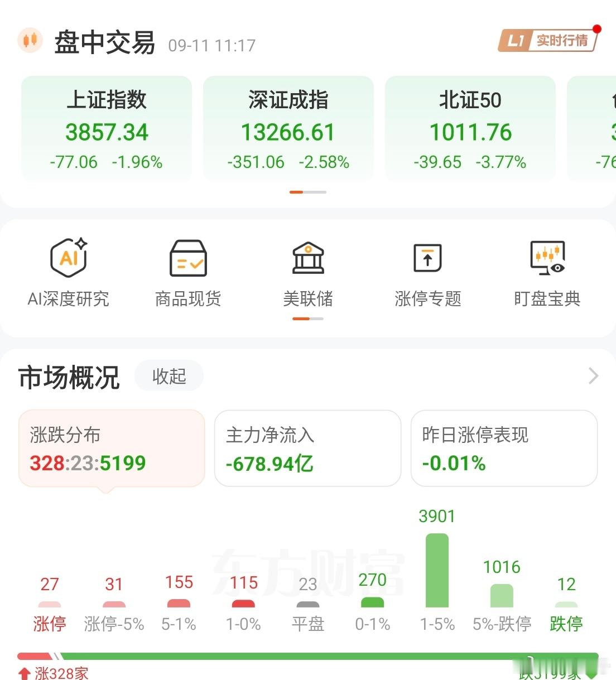Open the 美联储 bank icon
This screenshot has width=616, height=680.
point(308,258)
